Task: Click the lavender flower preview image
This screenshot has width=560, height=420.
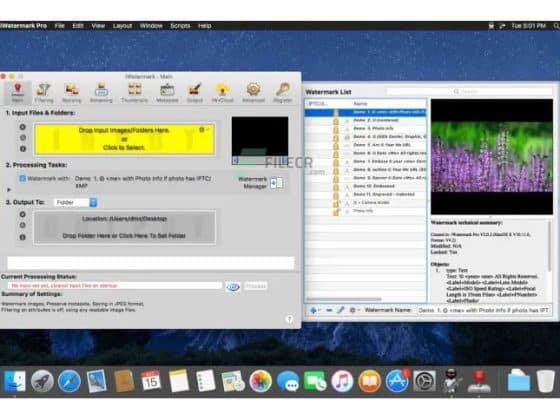Action: pos(491,157)
